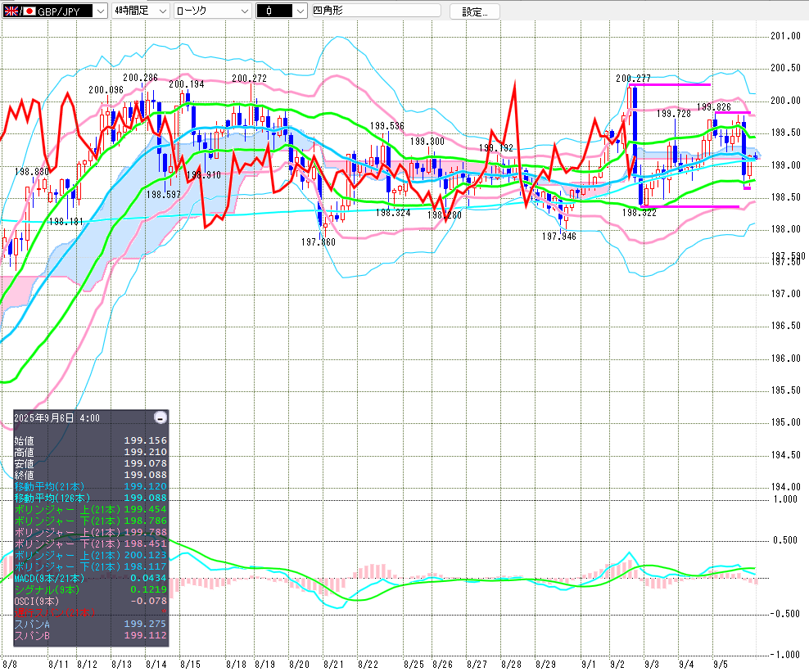Click the 設定... button
Image resolution: width=809 pixels, height=672 pixels.
[x=474, y=11]
